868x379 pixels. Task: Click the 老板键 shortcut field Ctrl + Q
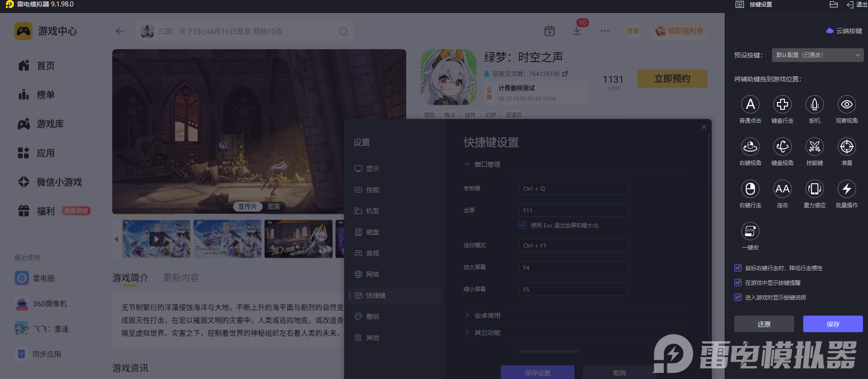574,188
